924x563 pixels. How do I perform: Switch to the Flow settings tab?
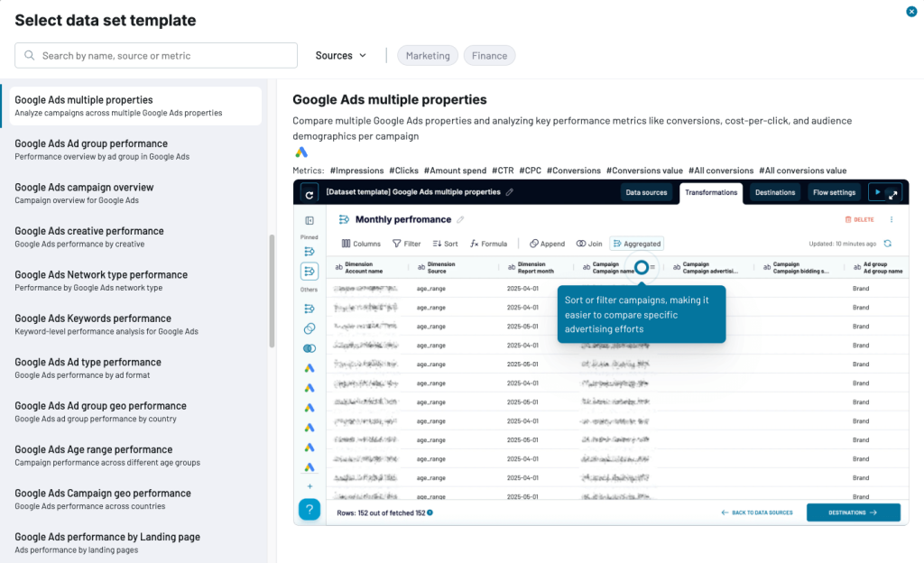click(834, 192)
